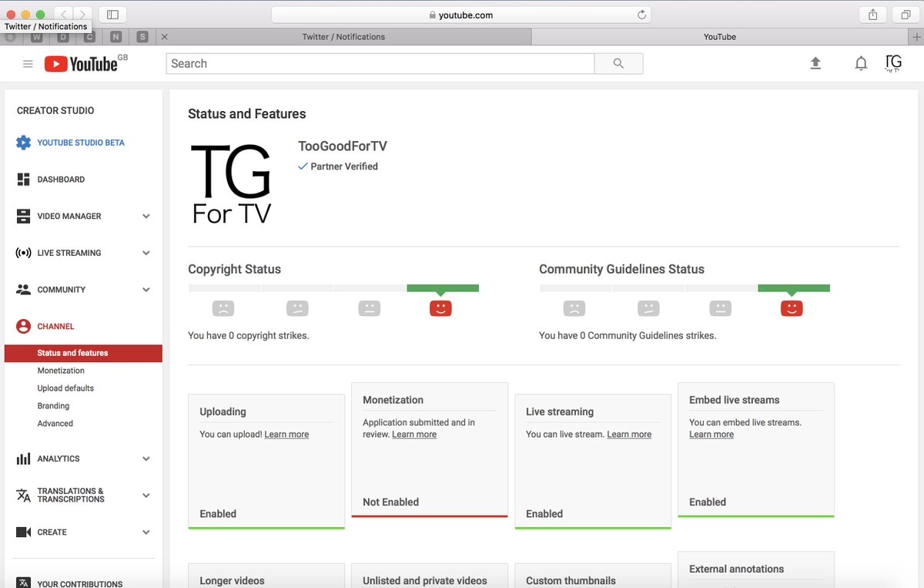Click the upload video arrow icon

click(x=815, y=64)
